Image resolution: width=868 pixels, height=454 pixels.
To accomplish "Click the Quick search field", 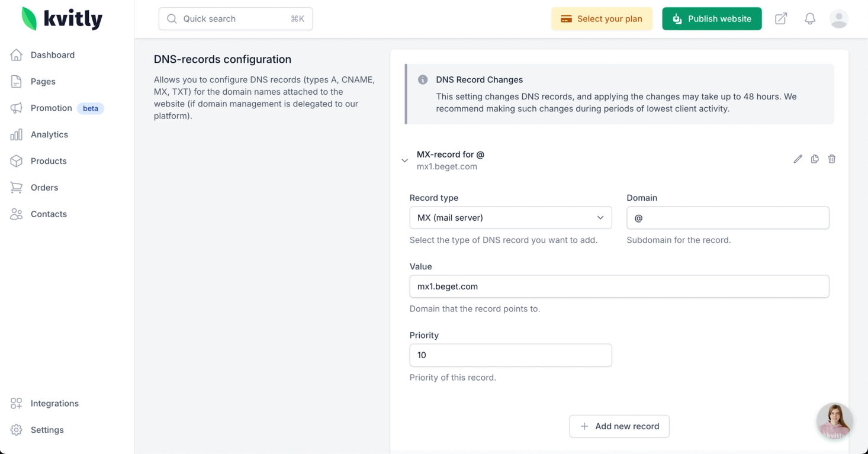I will pyautogui.click(x=236, y=19).
